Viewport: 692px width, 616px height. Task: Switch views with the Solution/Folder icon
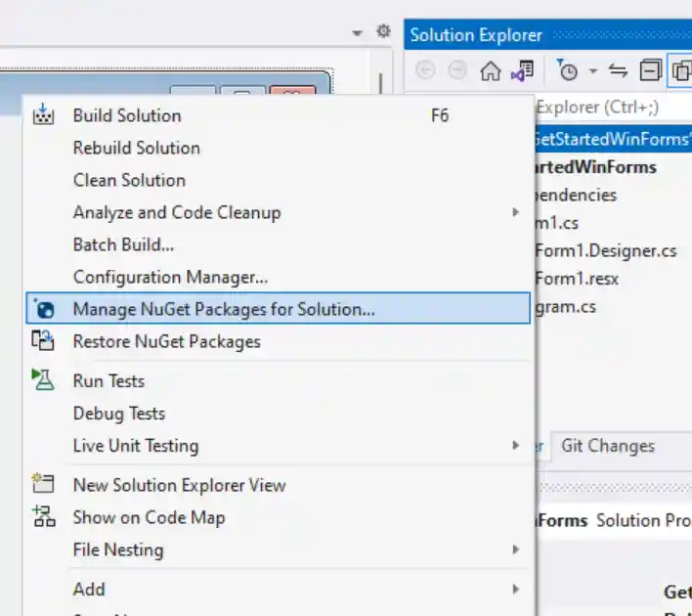coord(523,70)
